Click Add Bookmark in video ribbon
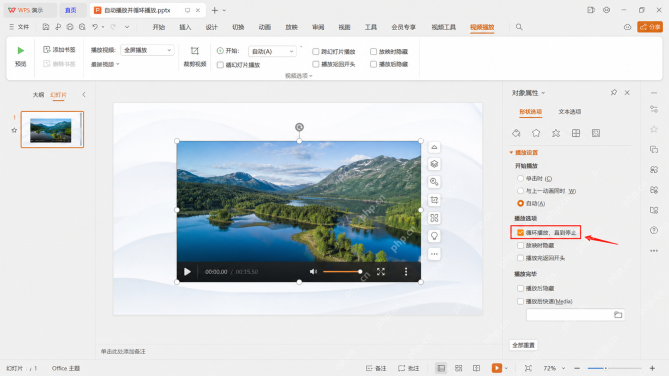Image resolution: width=669 pixels, height=376 pixels. coord(59,50)
